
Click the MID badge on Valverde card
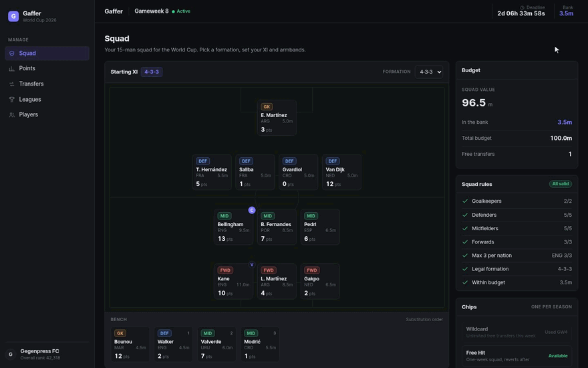tap(208, 333)
